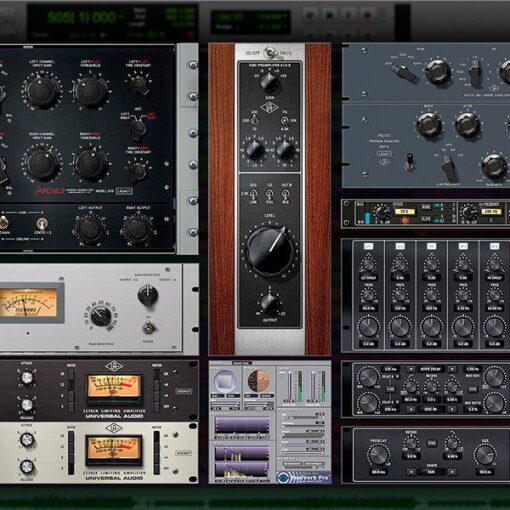Adjust the 610 preamp Gain knob
The width and height of the screenshot is (510, 510).
pyautogui.click(x=269, y=82)
